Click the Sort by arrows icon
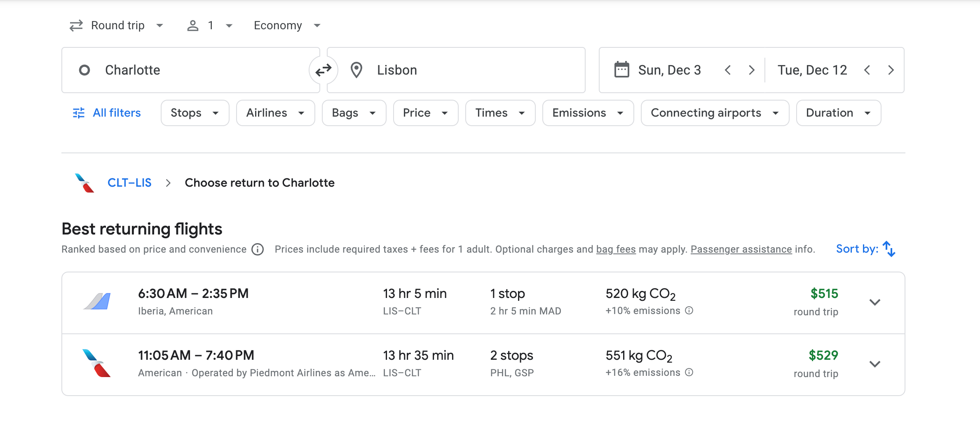 [x=889, y=249]
